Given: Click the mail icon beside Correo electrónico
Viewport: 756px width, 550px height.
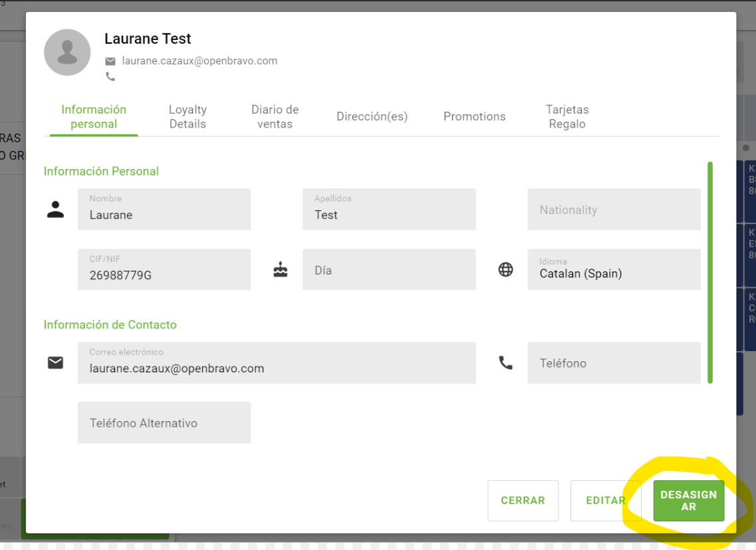Looking at the screenshot, I should tap(56, 362).
